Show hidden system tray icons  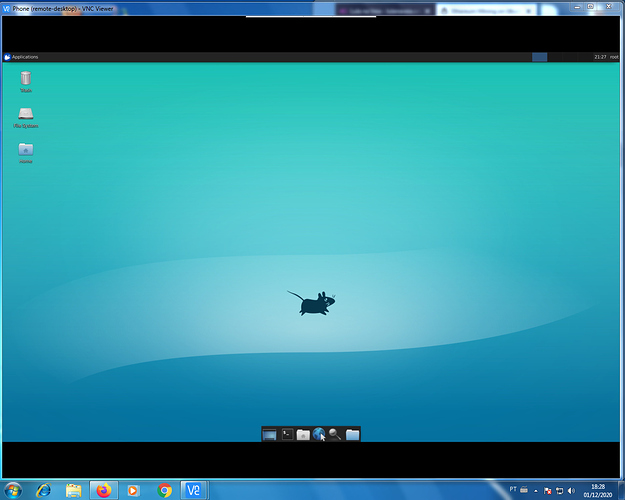[536, 491]
